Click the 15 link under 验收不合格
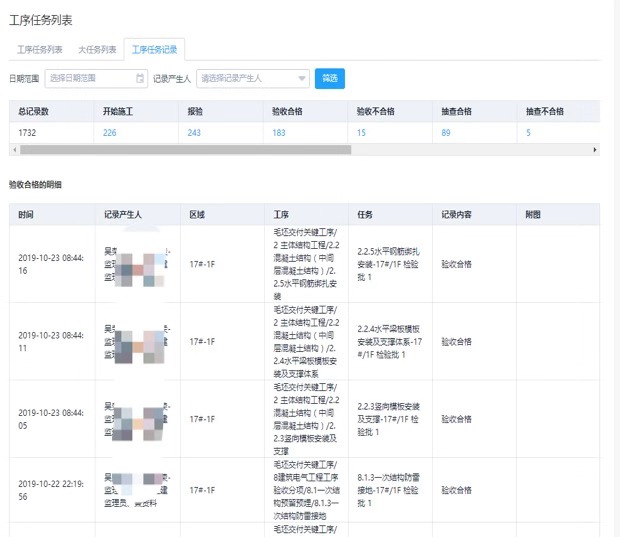Screen dimensions: 620x537 tap(361, 132)
